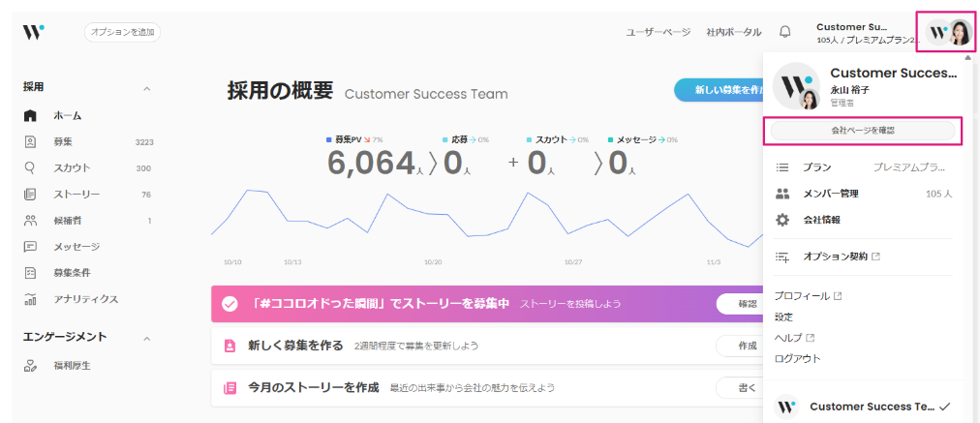The height and width of the screenshot is (423, 980).
Task: Click the Wantedly logo icon
Action: tap(34, 32)
